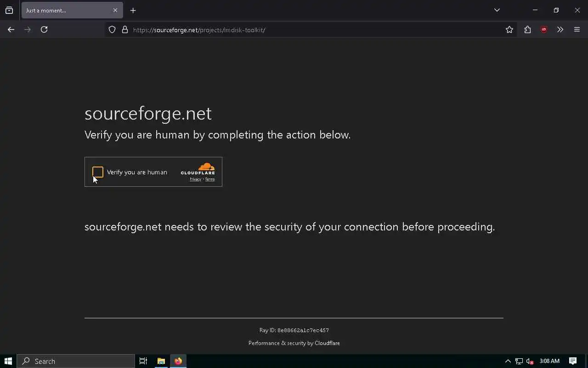Image resolution: width=588 pixels, height=368 pixels.
Task: Close the Just a moment... tab
Action: (x=115, y=10)
